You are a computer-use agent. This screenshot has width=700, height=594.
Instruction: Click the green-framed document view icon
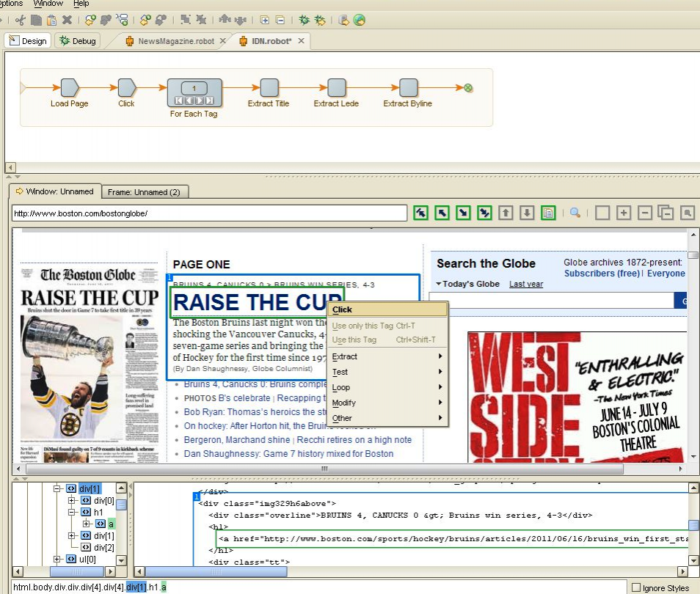tap(548, 213)
